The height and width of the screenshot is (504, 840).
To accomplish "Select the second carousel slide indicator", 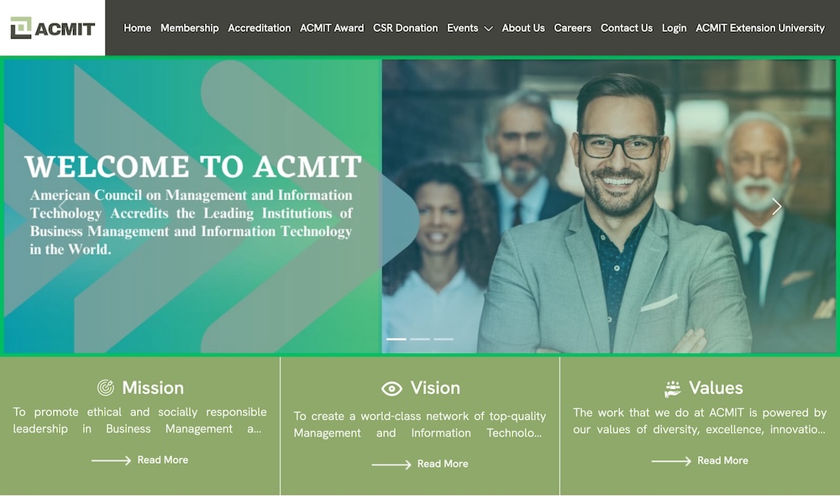I will click(x=420, y=339).
